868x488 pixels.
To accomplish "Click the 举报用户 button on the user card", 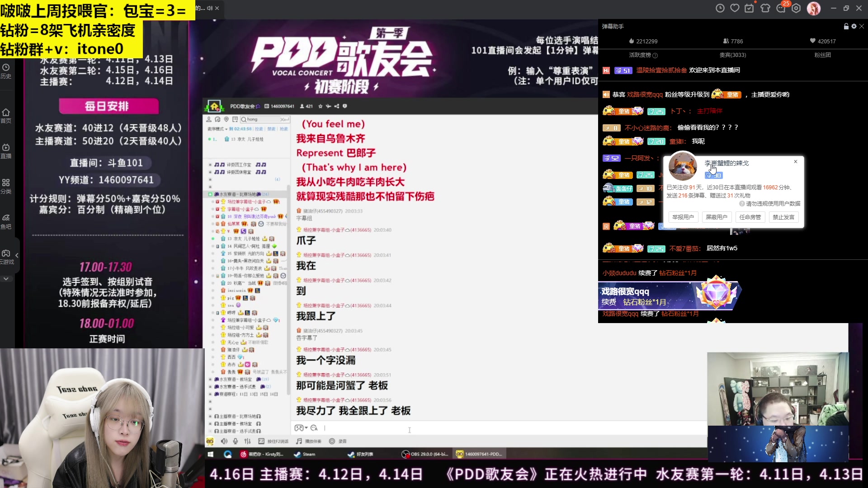I will pyautogui.click(x=683, y=217).
